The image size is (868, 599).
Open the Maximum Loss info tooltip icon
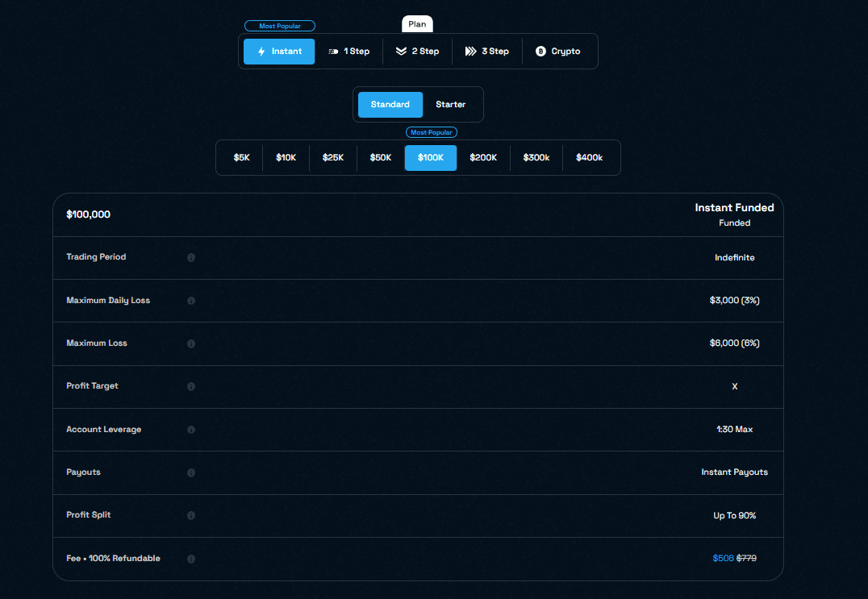point(191,343)
